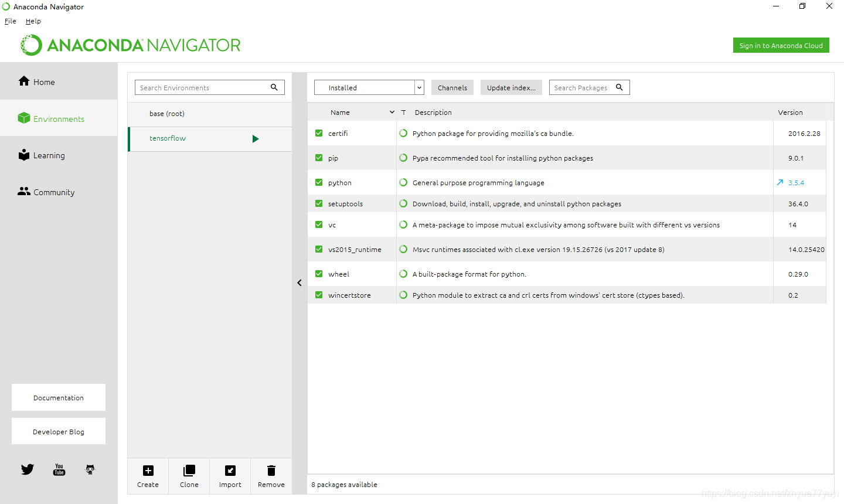
Task: Click python version 3.5.4 link
Action: (x=796, y=183)
